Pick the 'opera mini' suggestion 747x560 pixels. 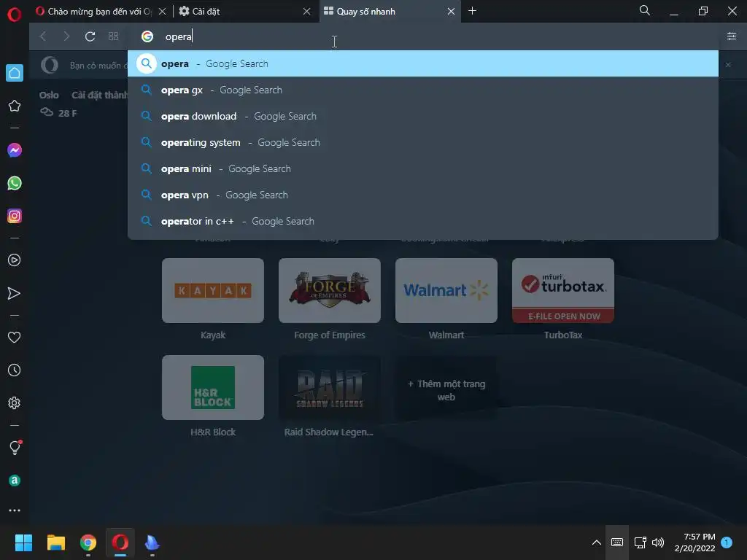[x=423, y=168]
